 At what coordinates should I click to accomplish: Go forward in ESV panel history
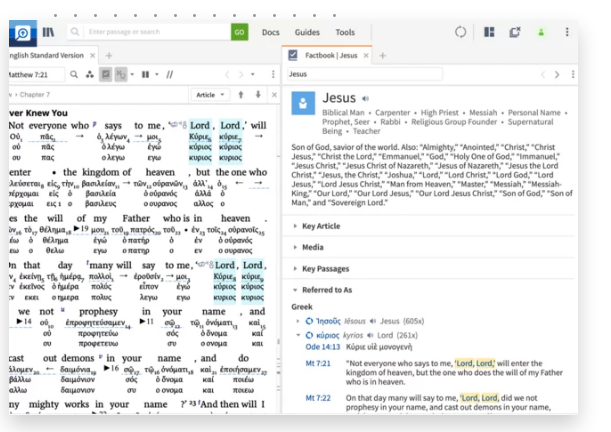[x=240, y=74]
